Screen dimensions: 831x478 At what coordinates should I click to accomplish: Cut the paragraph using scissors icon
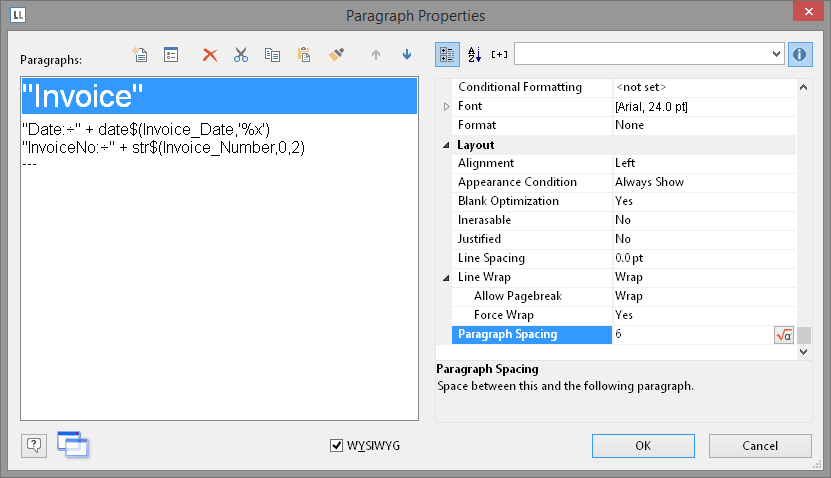pyautogui.click(x=240, y=55)
